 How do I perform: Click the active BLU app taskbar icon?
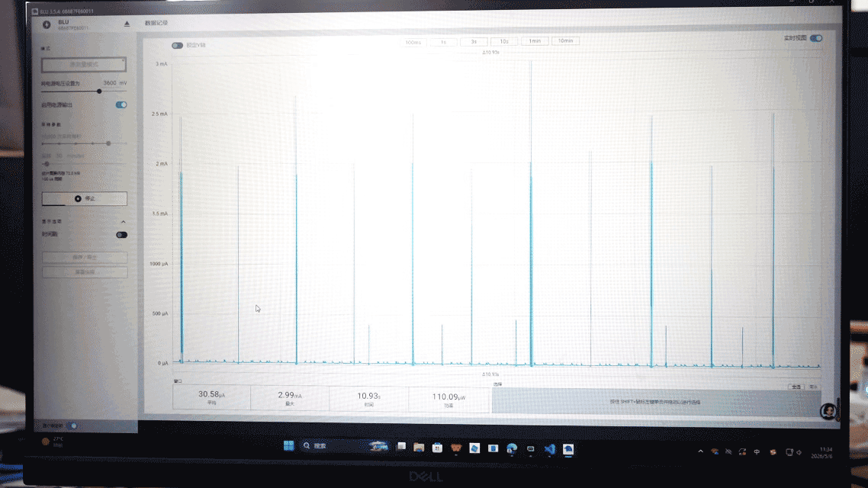point(568,449)
